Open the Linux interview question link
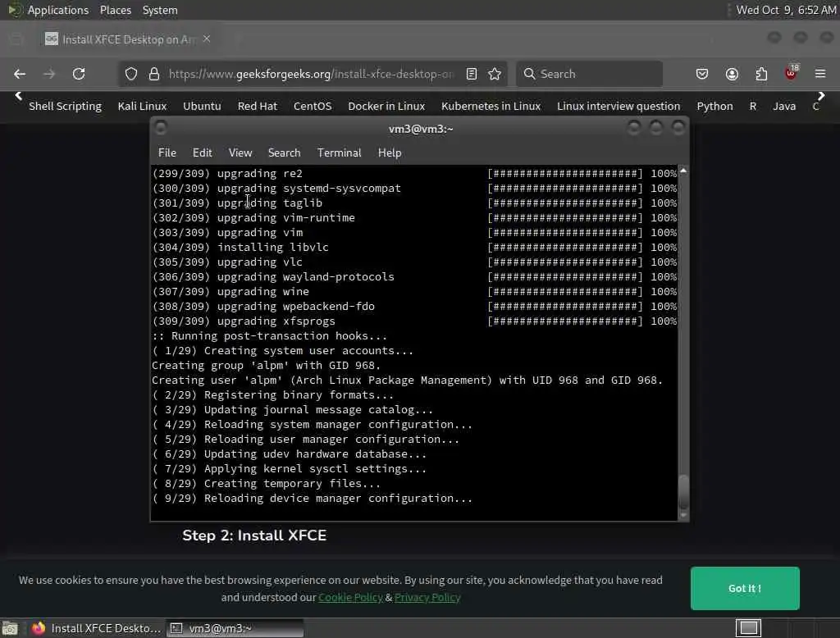 (x=619, y=106)
